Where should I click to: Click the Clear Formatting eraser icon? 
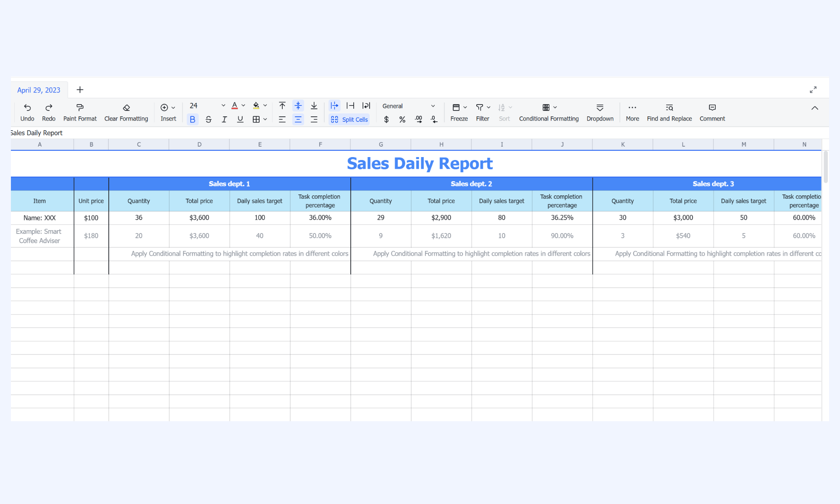pyautogui.click(x=126, y=108)
